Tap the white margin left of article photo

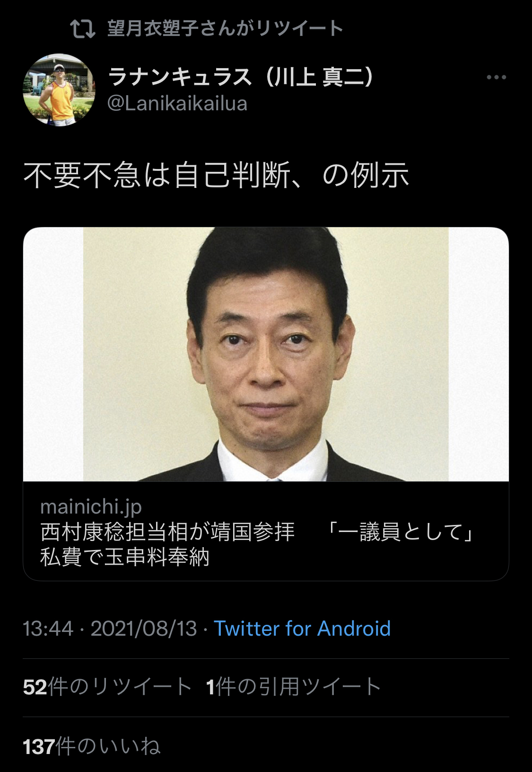(x=53, y=354)
